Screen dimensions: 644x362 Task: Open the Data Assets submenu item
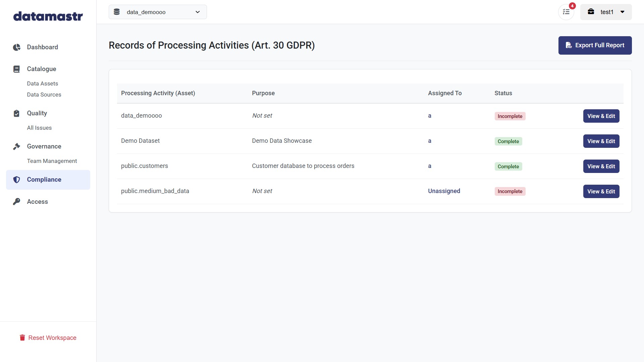[43, 83]
